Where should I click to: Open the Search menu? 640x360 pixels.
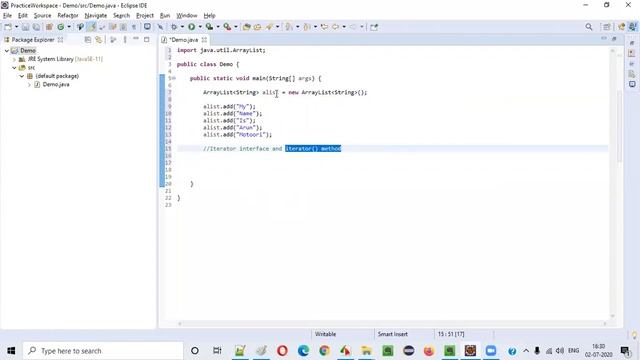tap(121, 16)
